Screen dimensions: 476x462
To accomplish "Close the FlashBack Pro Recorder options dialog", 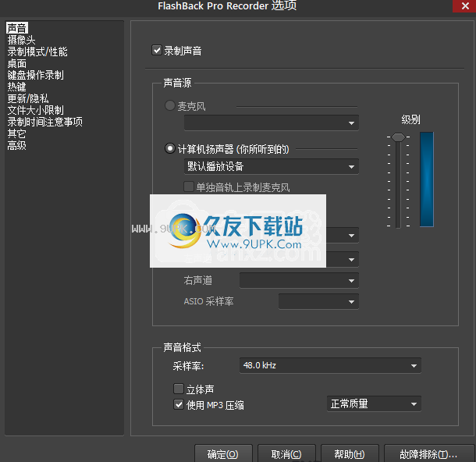I will pos(464,5).
